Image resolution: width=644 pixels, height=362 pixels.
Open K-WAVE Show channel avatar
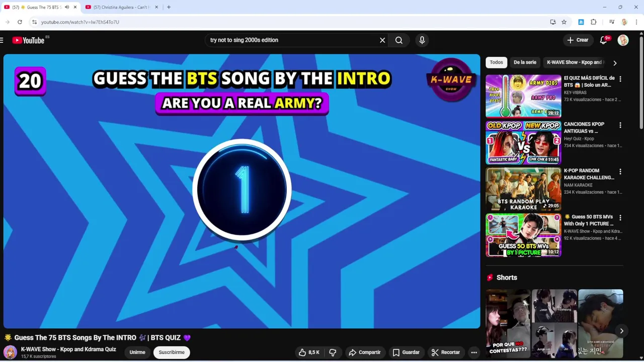point(10,352)
